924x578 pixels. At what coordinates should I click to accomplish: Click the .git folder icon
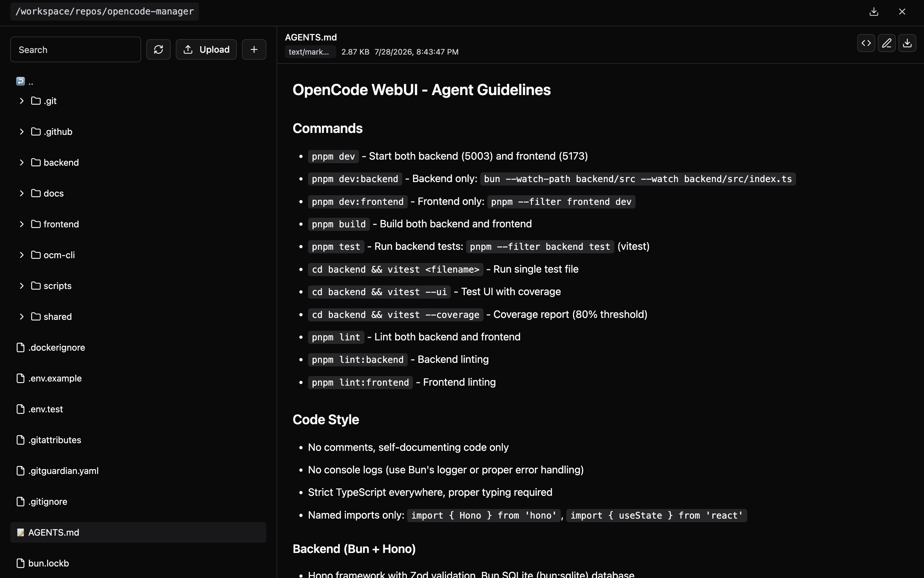(36, 101)
